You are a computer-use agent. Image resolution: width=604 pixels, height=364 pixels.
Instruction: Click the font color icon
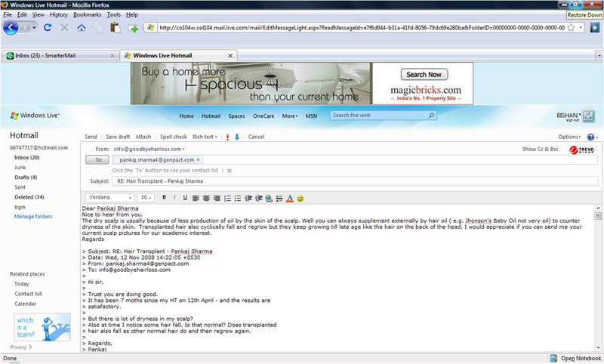[289, 198]
